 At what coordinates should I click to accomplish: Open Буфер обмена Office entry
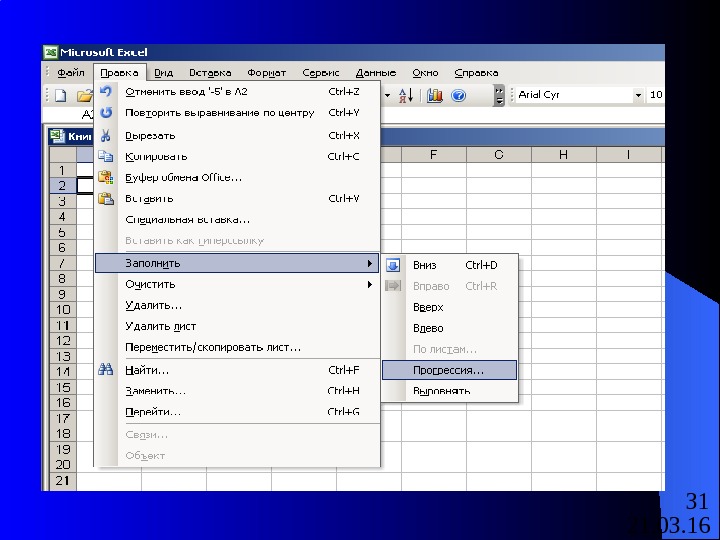pos(237,177)
